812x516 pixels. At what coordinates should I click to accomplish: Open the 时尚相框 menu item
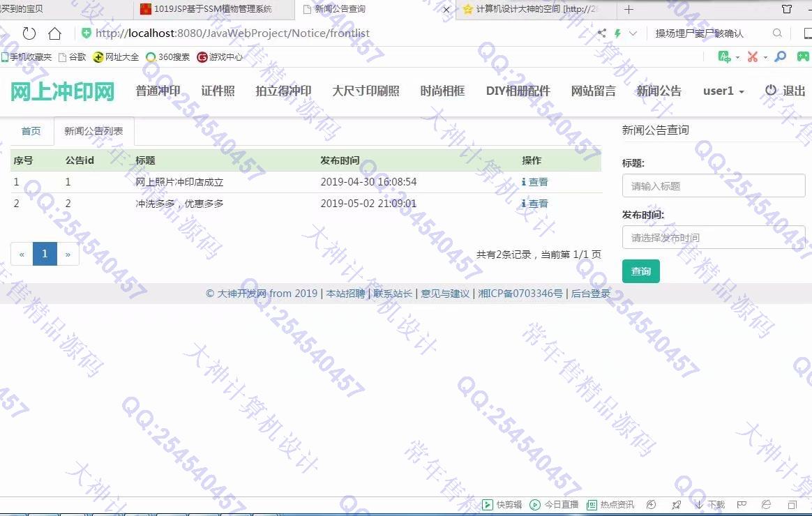click(443, 91)
